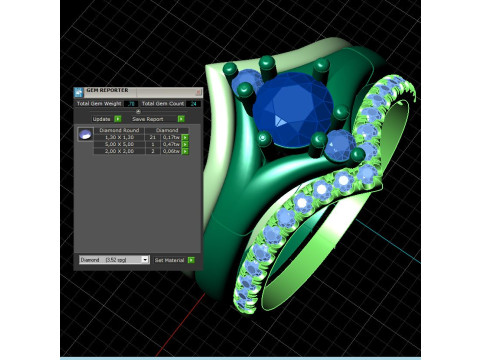Select the Total Gem Weight value field
The image size is (480, 360).
[131, 104]
